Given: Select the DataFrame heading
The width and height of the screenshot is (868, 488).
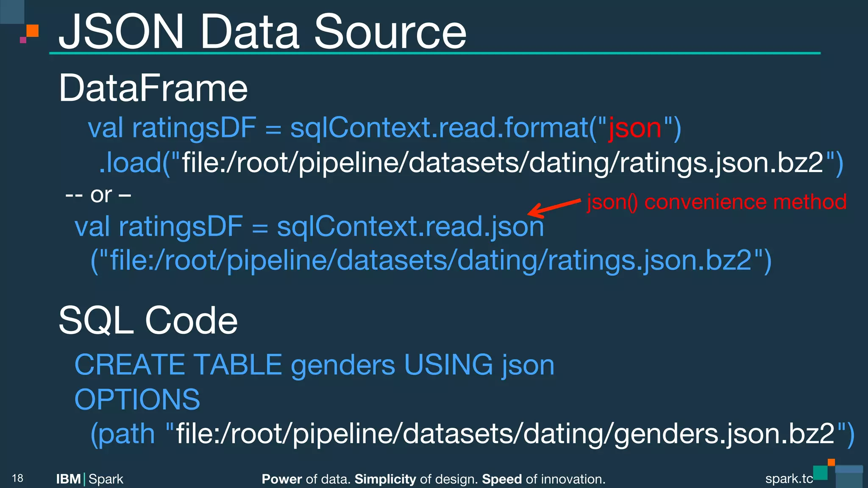Looking at the screenshot, I should coord(153,88).
